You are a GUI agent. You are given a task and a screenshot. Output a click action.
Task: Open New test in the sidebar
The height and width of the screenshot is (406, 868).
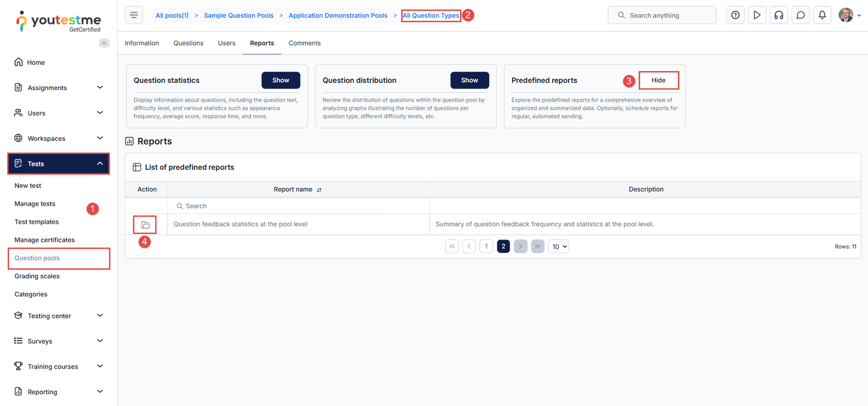[x=28, y=186]
